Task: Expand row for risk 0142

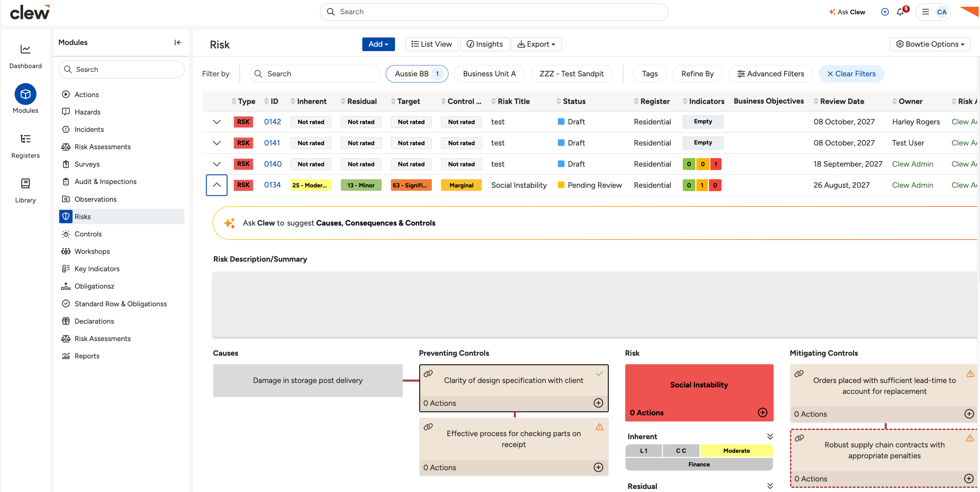Action: (217, 122)
